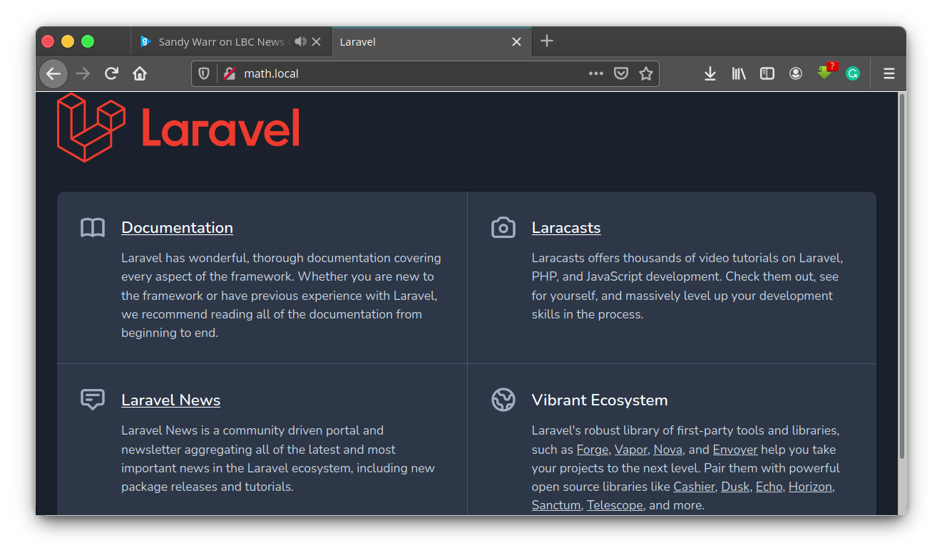
Task: Click the forward navigation arrow
Action: [83, 73]
